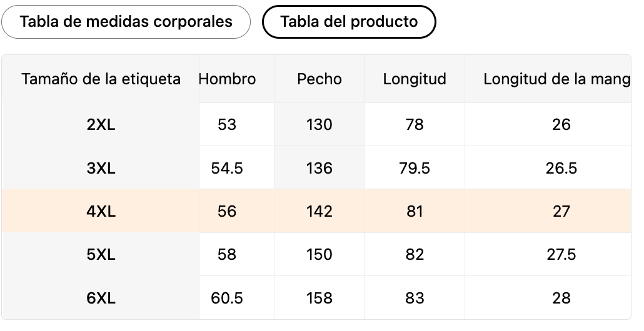Click the highlighted 4XL size label
The width and height of the screenshot is (644, 331).
pyautogui.click(x=101, y=211)
